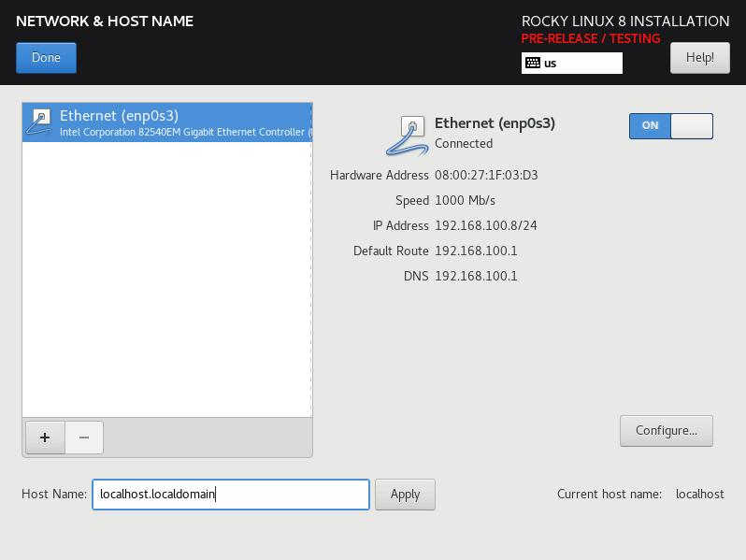746x560 pixels.
Task: Select the us keyboard layout indicator
Action: point(572,64)
